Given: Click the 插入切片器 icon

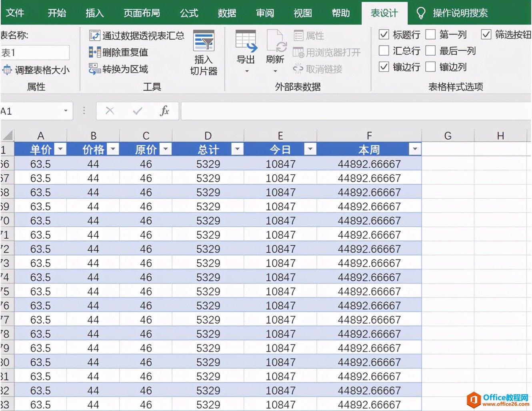Looking at the screenshot, I should pos(204,41).
